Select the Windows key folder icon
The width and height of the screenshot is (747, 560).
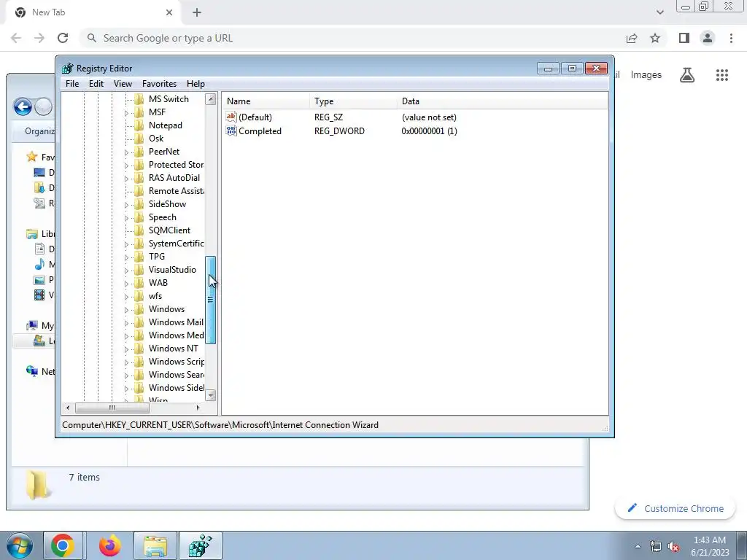coord(139,309)
